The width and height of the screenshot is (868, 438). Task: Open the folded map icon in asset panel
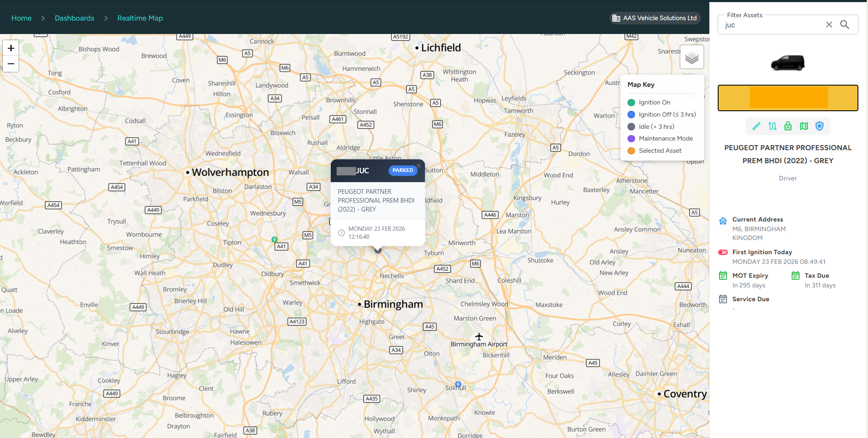point(804,126)
